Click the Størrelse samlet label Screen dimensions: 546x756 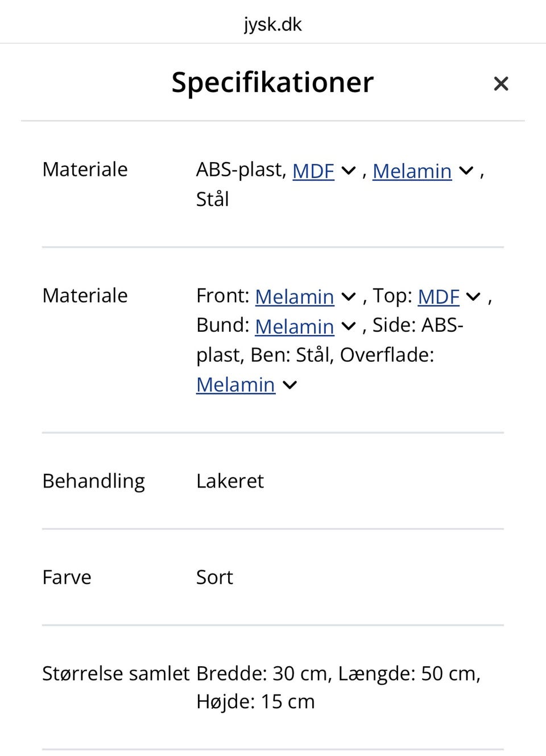click(115, 674)
